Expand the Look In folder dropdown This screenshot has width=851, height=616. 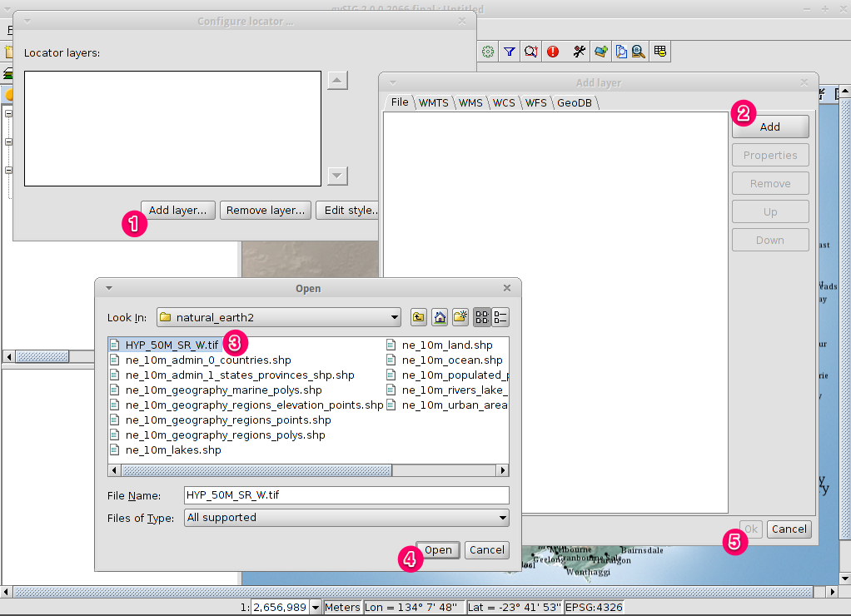[395, 317]
